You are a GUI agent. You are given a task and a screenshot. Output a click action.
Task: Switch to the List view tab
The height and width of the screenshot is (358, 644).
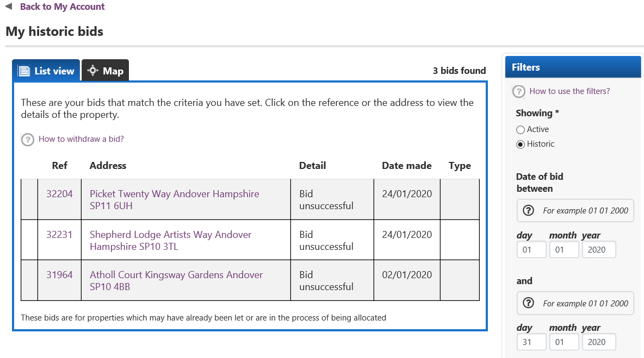tap(46, 71)
